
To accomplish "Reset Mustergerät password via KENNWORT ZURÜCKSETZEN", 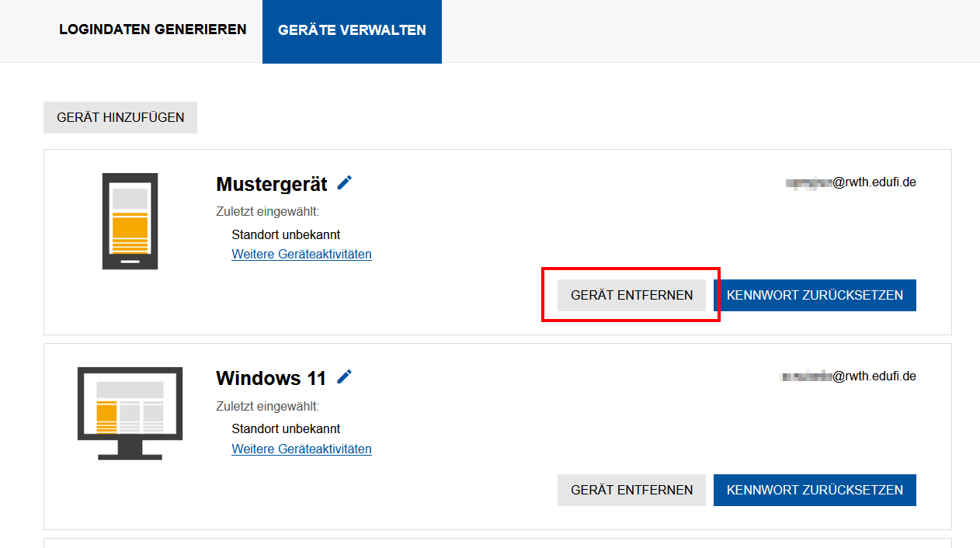I will (815, 295).
